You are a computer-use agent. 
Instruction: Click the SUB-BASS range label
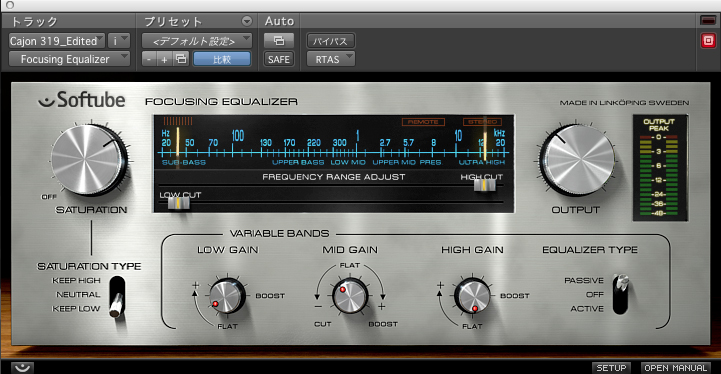[183, 162]
